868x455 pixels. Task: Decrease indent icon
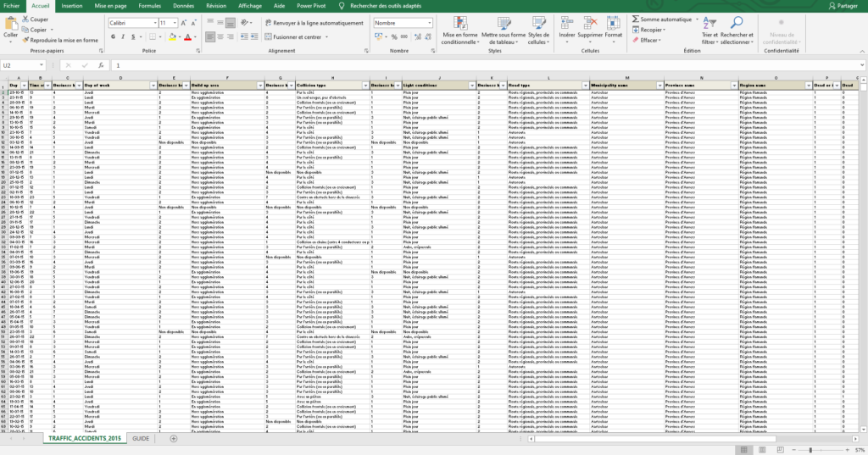244,37
